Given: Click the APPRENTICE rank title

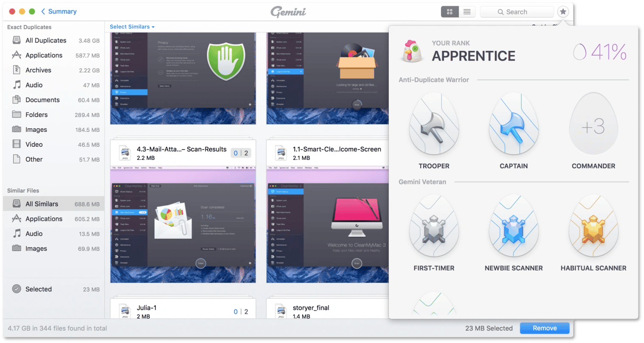Looking at the screenshot, I should [x=473, y=56].
